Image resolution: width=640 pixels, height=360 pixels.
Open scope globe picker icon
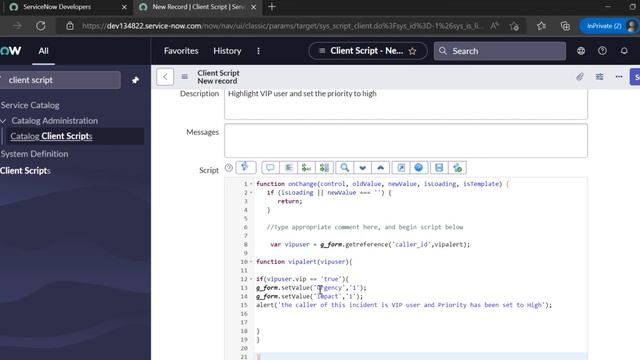pos(581,51)
